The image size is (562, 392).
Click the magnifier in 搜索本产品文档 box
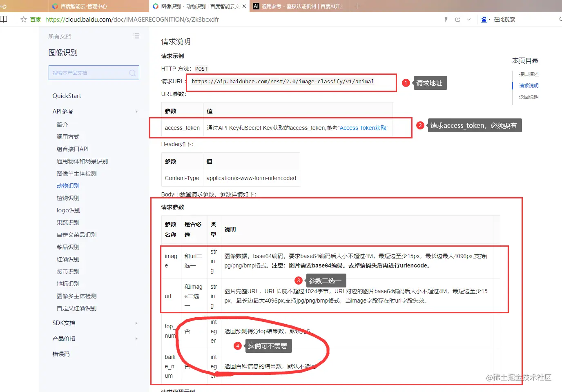tap(132, 73)
